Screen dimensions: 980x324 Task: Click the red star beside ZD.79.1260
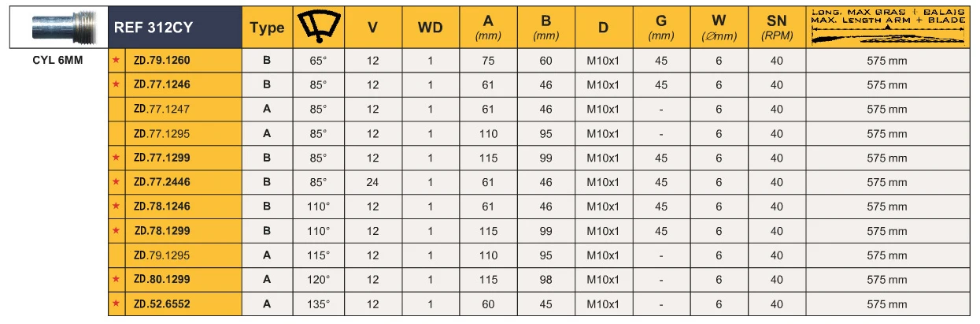point(116,60)
